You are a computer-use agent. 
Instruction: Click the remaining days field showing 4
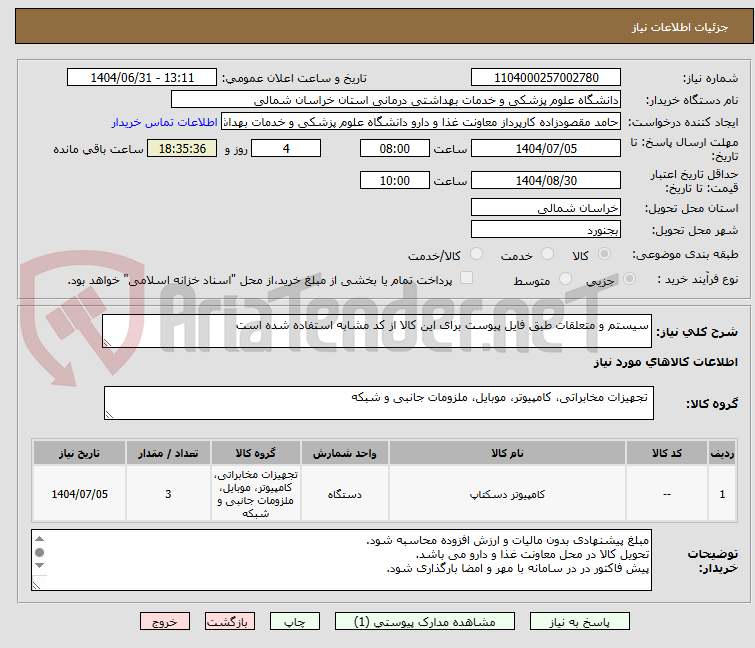286,148
